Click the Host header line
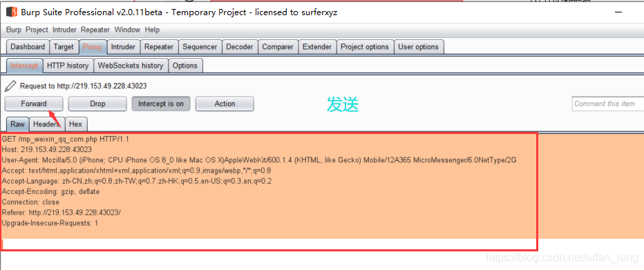 coord(47,149)
